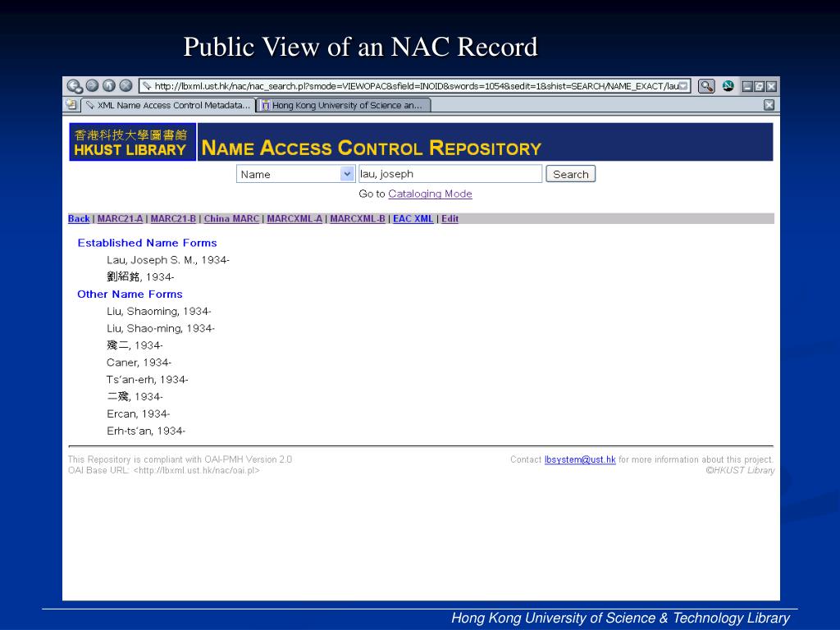Select the Chinese name 劉紹銘, 1934-

click(x=140, y=277)
